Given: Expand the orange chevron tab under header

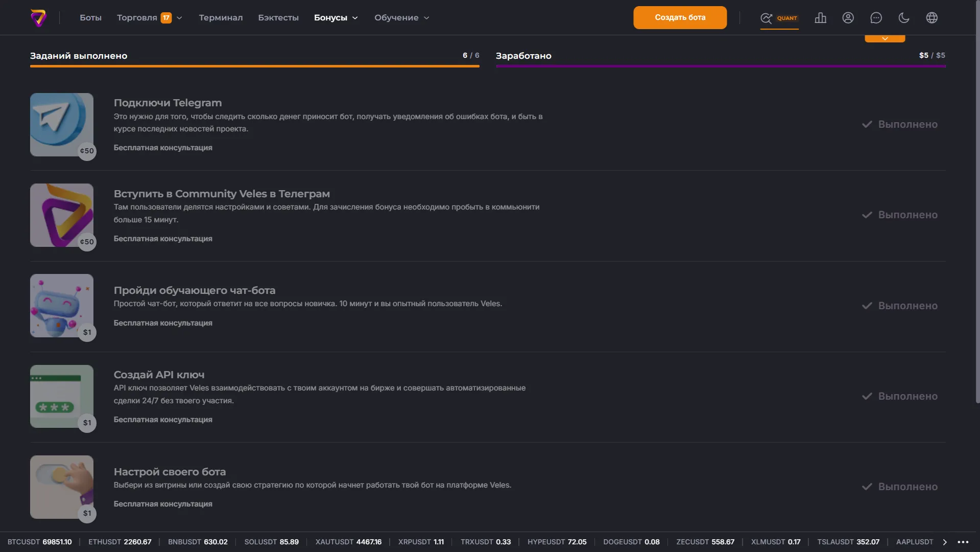Looking at the screenshot, I should (885, 39).
